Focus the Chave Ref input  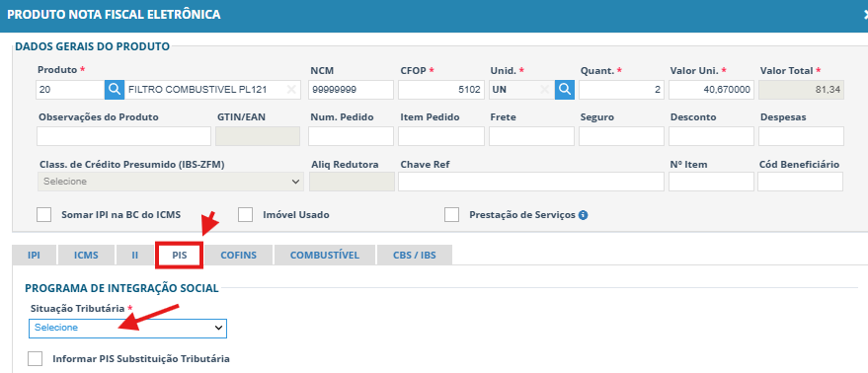[531, 182]
